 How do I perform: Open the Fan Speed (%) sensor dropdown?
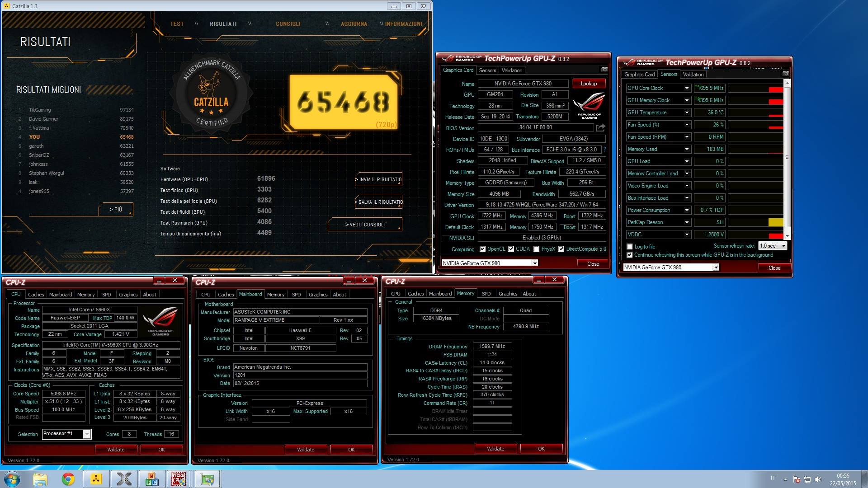point(687,125)
